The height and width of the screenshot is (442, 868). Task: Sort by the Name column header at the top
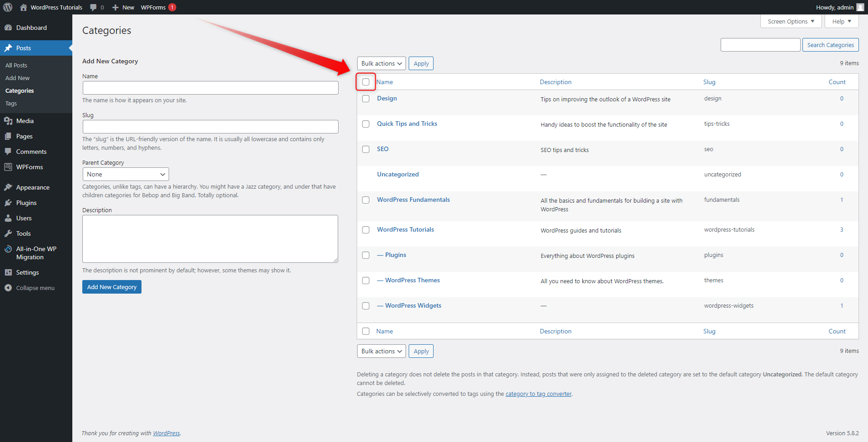(385, 82)
